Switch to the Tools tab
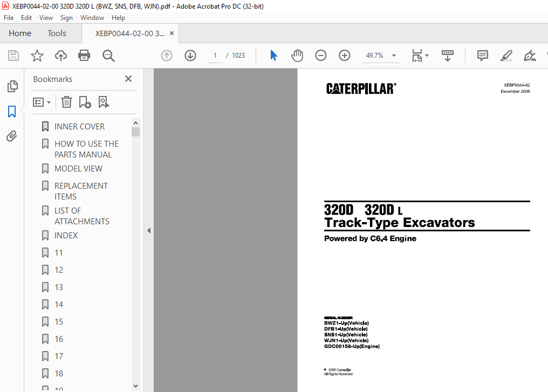548x392 pixels. click(x=57, y=33)
